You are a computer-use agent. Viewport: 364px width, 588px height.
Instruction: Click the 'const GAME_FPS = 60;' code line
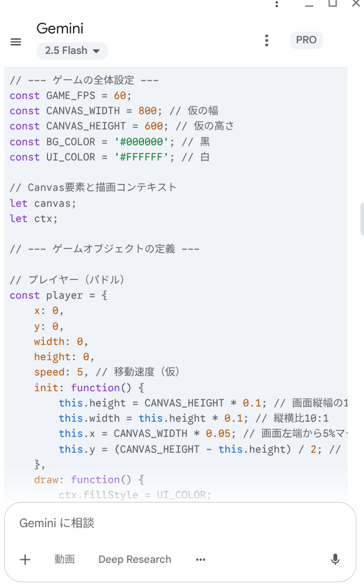coord(70,95)
